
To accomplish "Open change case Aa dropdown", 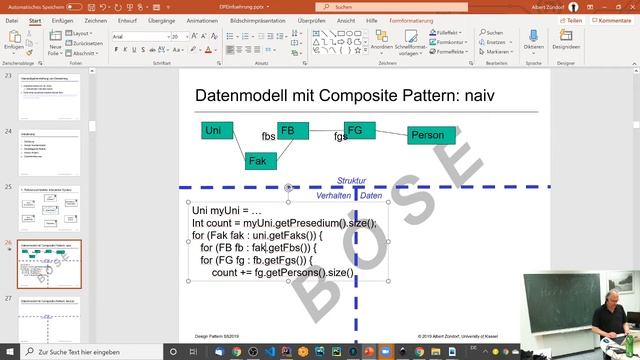I will coord(178,50).
